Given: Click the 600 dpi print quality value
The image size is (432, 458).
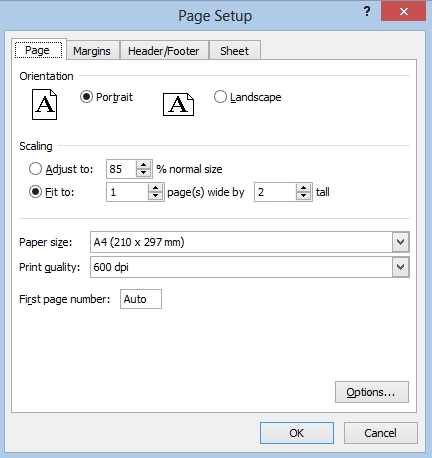Looking at the screenshot, I should click(111, 267).
